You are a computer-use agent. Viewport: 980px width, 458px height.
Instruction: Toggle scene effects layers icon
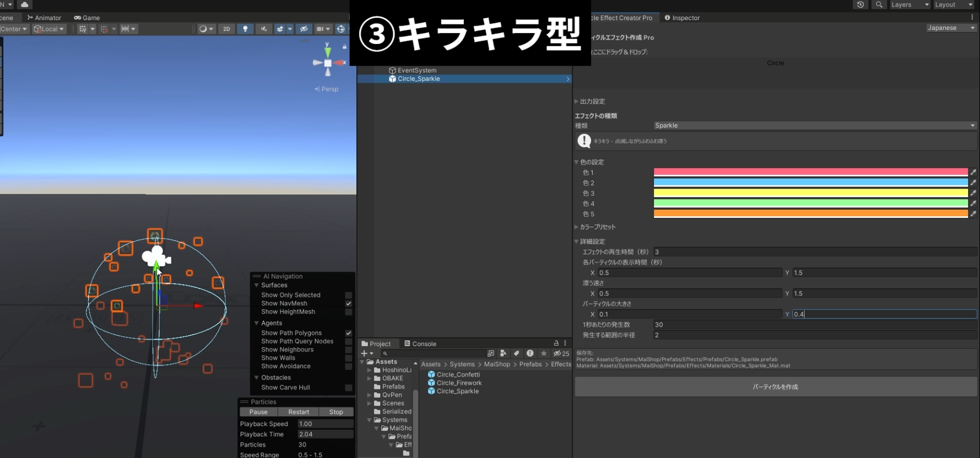point(280,29)
